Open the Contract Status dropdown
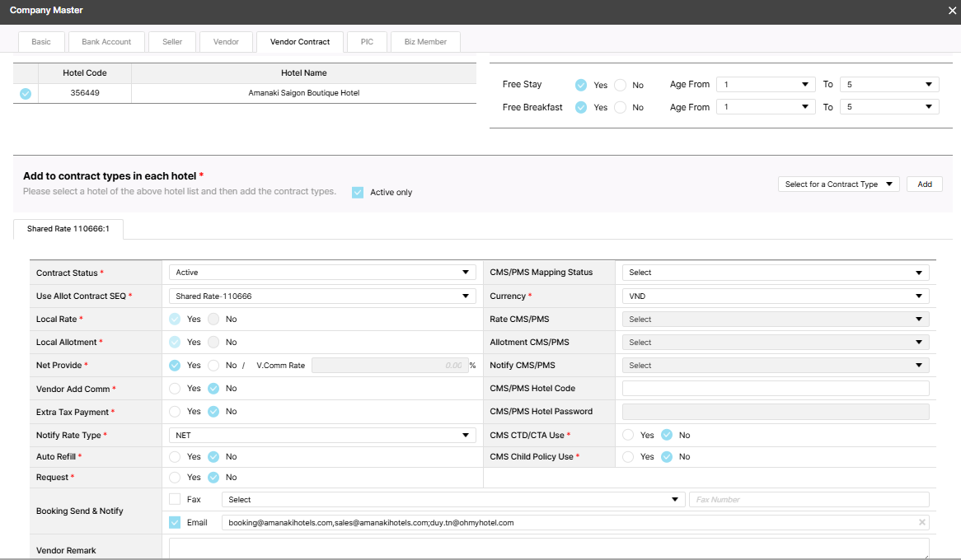961x560 pixels. coord(322,273)
